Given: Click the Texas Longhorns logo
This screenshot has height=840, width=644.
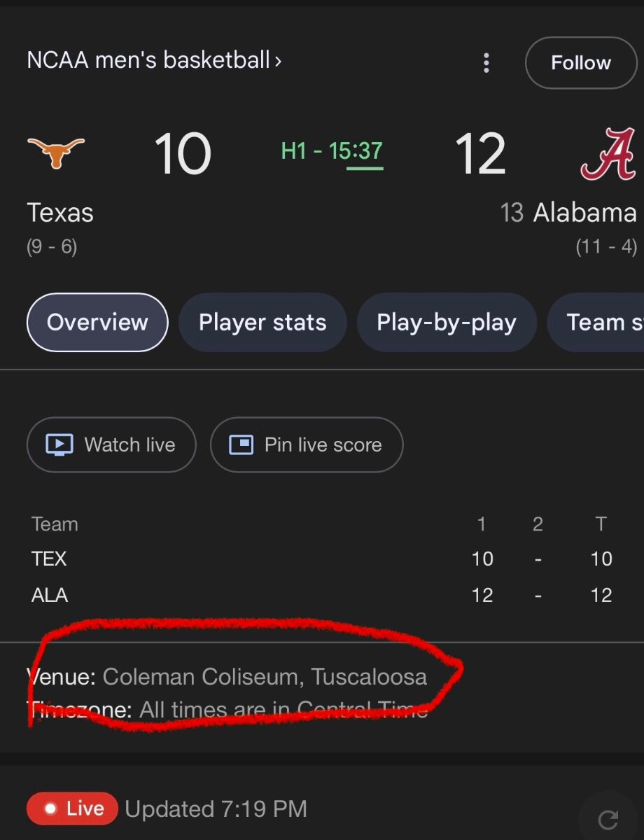Looking at the screenshot, I should coord(55,152).
